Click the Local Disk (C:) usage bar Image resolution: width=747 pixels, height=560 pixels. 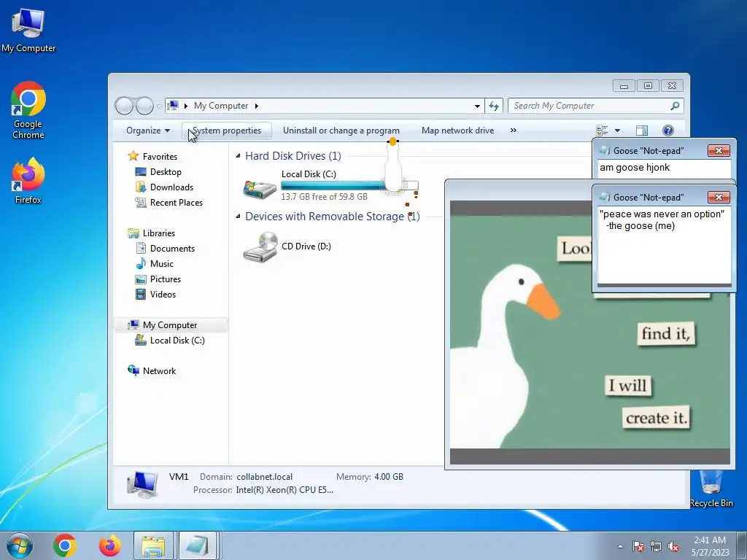[x=349, y=186]
